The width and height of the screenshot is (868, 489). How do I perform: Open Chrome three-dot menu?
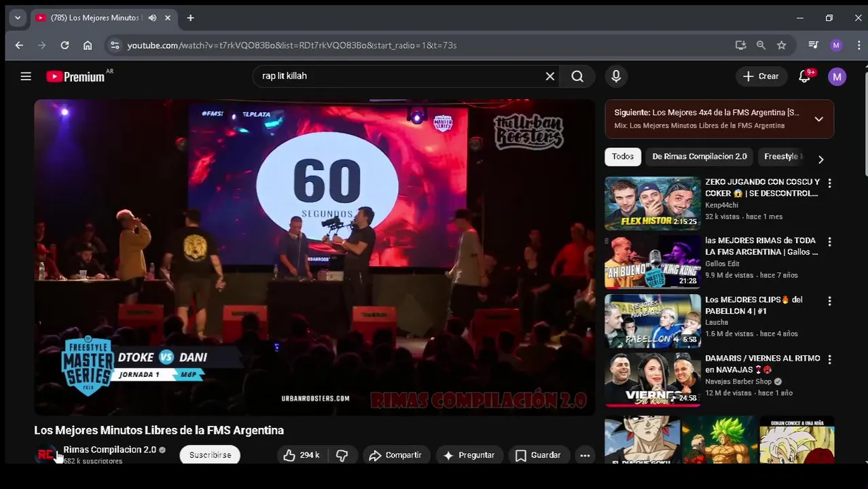pos(859,45)
